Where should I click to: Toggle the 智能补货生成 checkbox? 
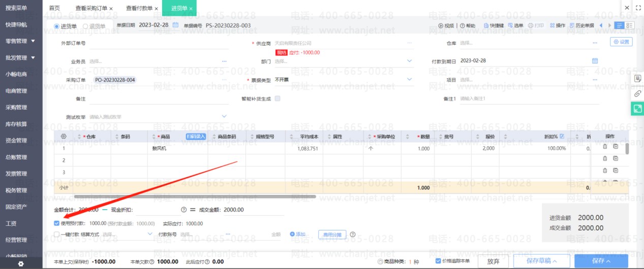click(278, 98)
